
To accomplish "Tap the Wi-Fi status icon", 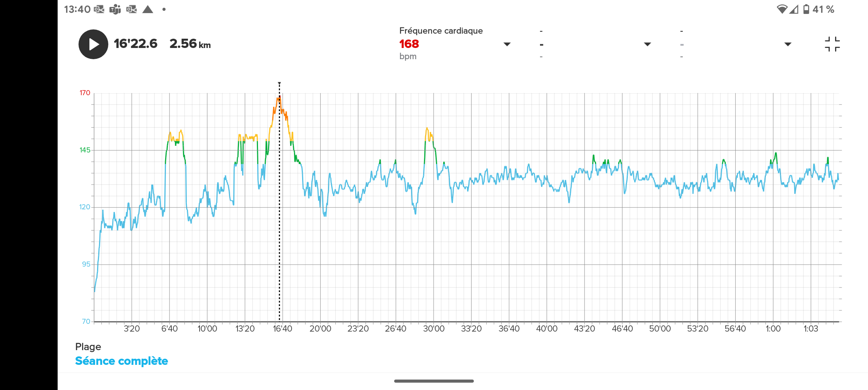I will coord(782,9).
